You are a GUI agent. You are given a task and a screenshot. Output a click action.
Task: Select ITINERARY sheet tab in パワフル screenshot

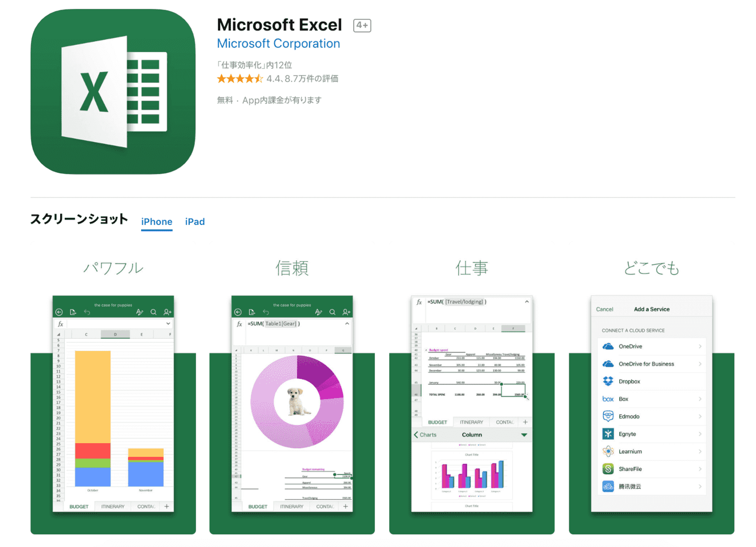(x=113, y=506)
